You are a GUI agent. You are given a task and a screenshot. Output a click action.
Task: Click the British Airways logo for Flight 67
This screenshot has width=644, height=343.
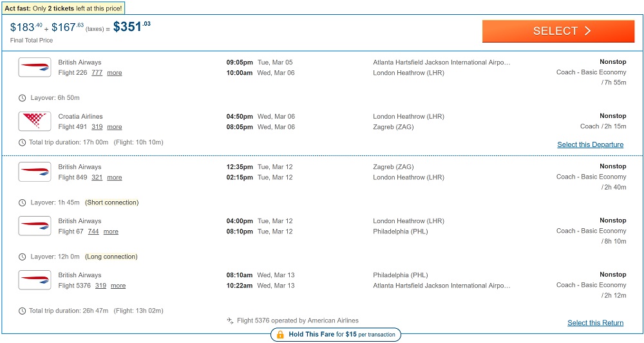pyautogui.click(x=35, y=226)
